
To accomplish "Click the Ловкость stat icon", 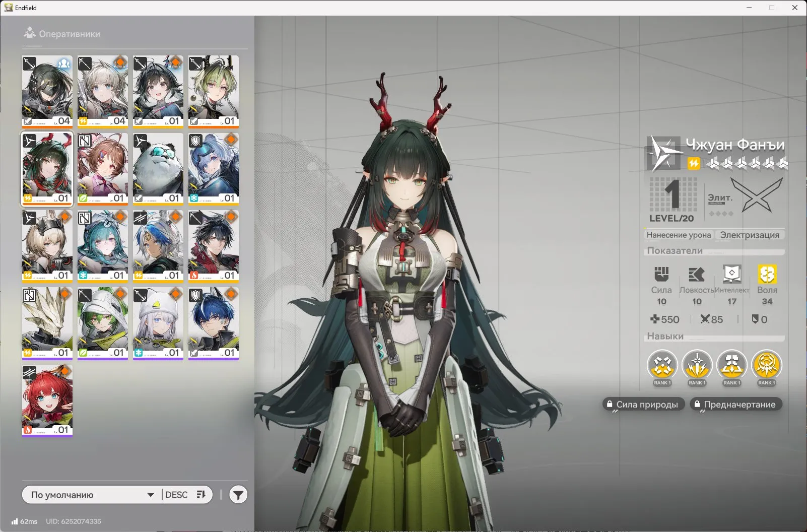I will pos(697,275).
